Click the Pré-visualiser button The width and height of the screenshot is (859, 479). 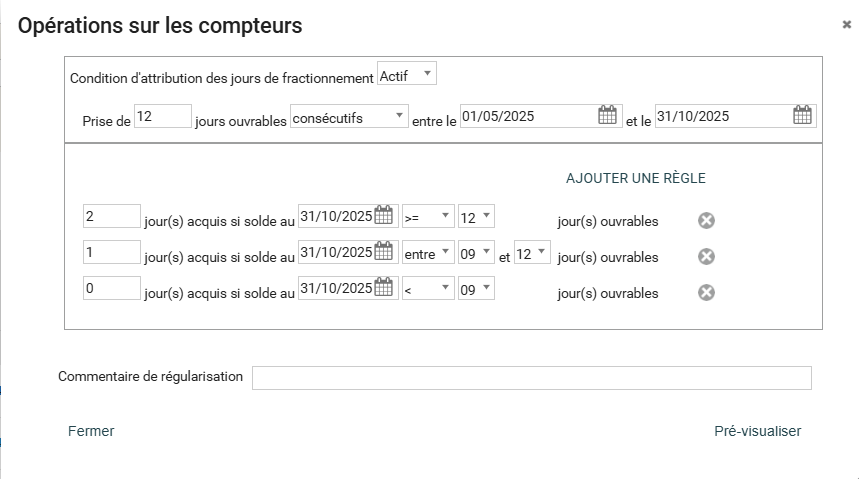click(x=757, y=431)
